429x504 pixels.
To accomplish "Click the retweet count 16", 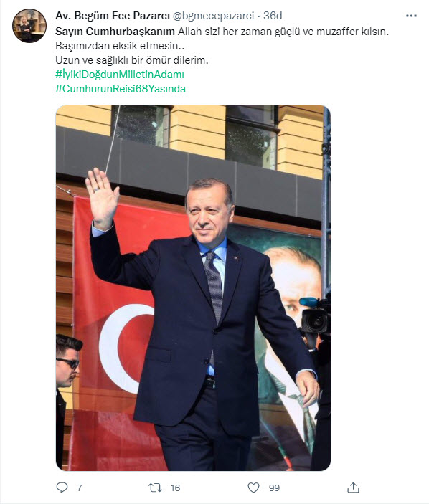I will (x=175, y=488).
